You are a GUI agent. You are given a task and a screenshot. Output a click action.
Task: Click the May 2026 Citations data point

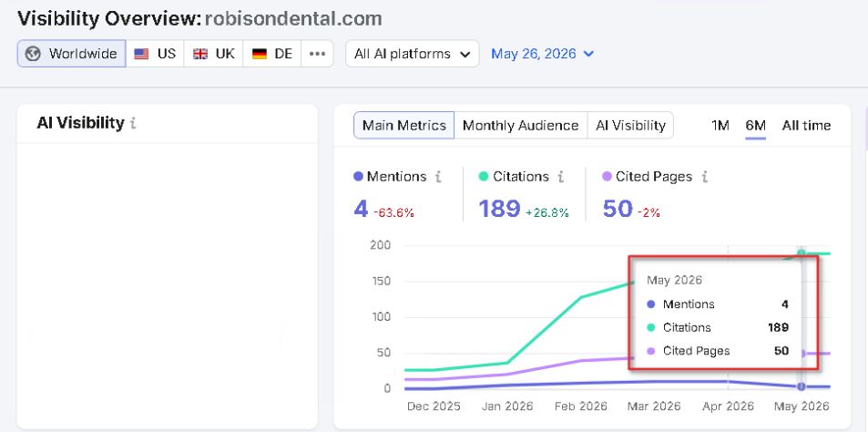[x=801, y=253]
